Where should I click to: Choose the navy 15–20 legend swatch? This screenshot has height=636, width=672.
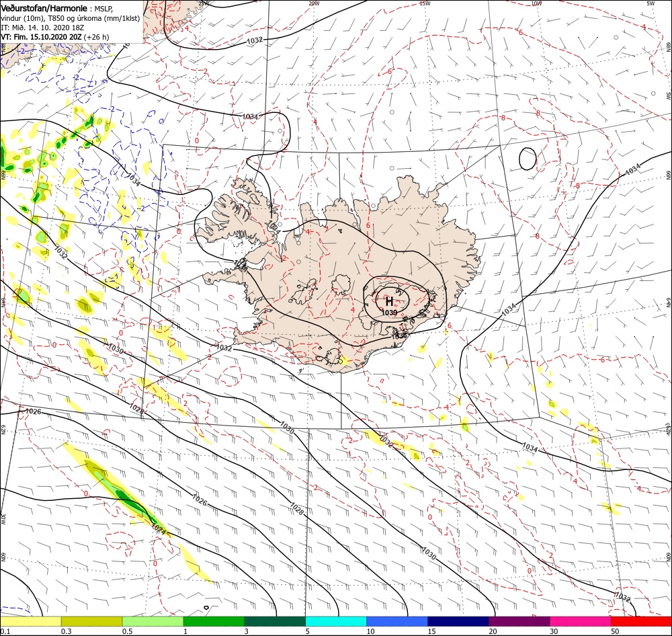coord(458,621)
